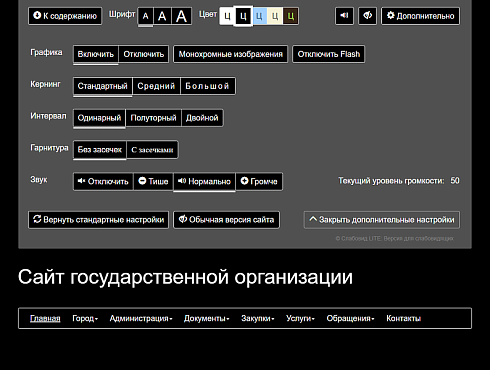Image resolution: width=490 pixels, height=370 pixels.
Task: Click Вернуть стандартные настройки reset button
Action: pos(99,220)
